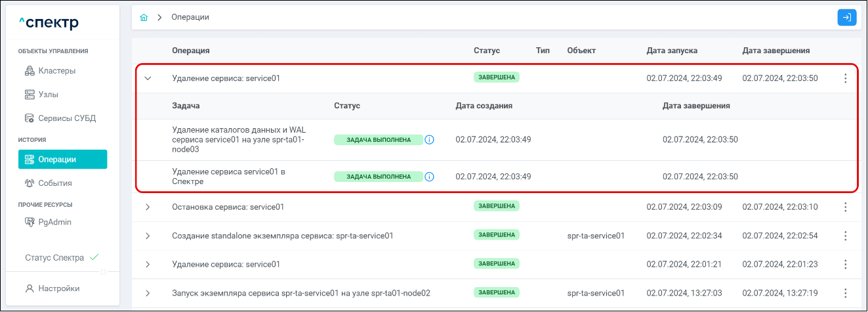Click the home icon in the breadcrumb
Screen dimensions: 868x312
[144, 17]
